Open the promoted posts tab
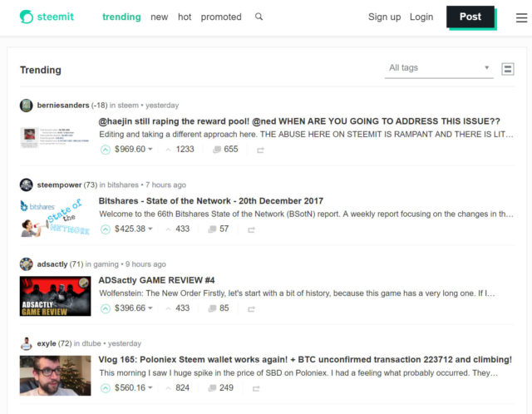 click(x=221, y=17)
